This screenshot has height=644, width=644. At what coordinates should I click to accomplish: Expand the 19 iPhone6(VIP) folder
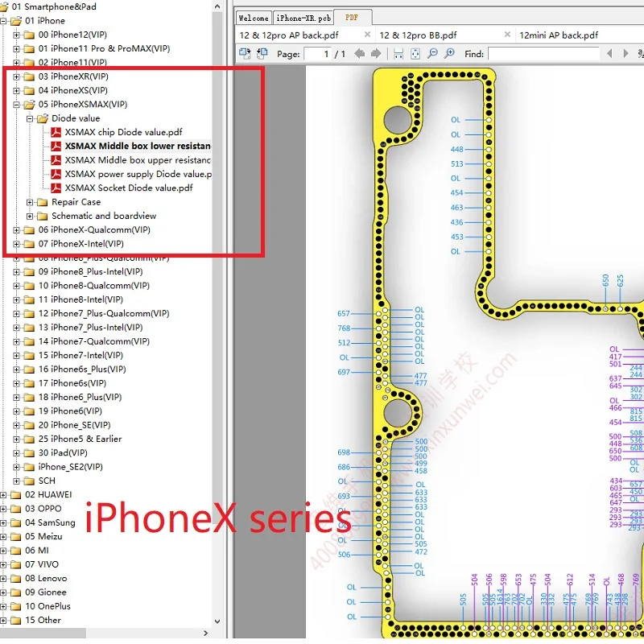pyautogui.click(x=16, y=411)
